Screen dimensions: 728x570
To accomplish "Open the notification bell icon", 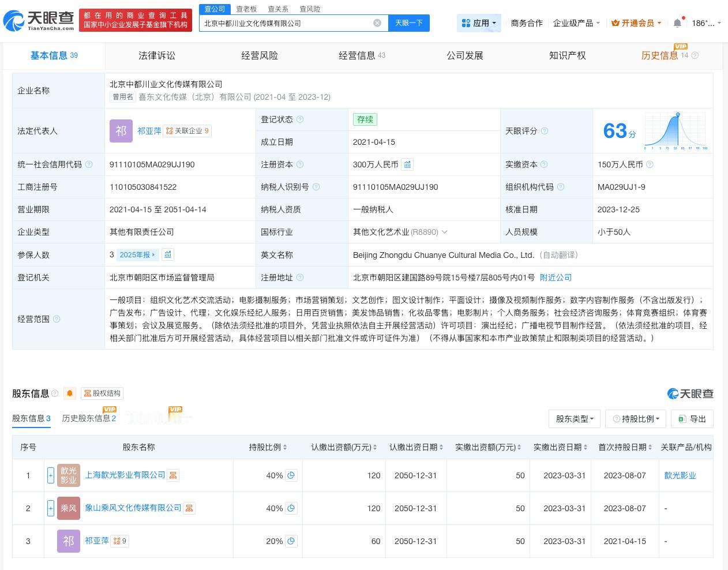I will (677, 23).
